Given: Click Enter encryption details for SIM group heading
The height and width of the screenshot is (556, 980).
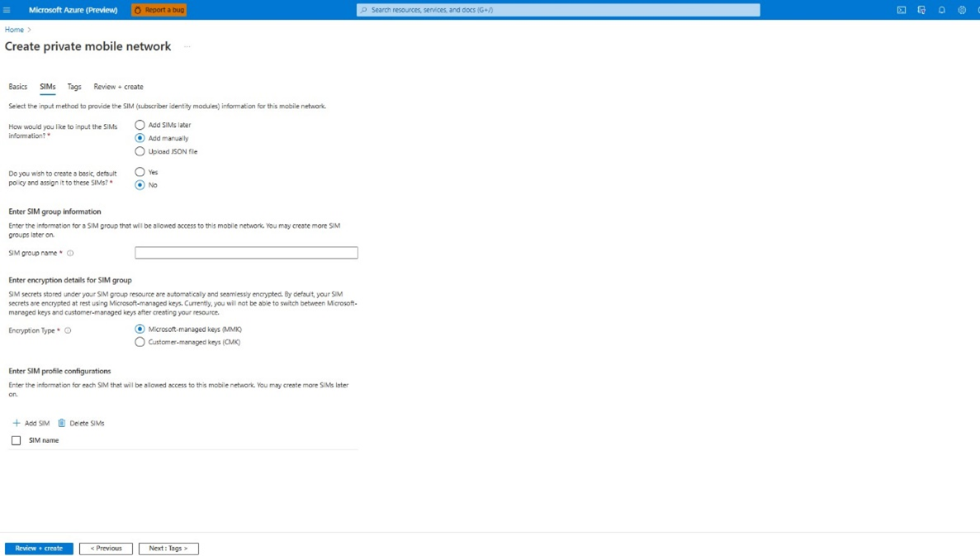Looking at the screenshot, I should click(70, 280).
